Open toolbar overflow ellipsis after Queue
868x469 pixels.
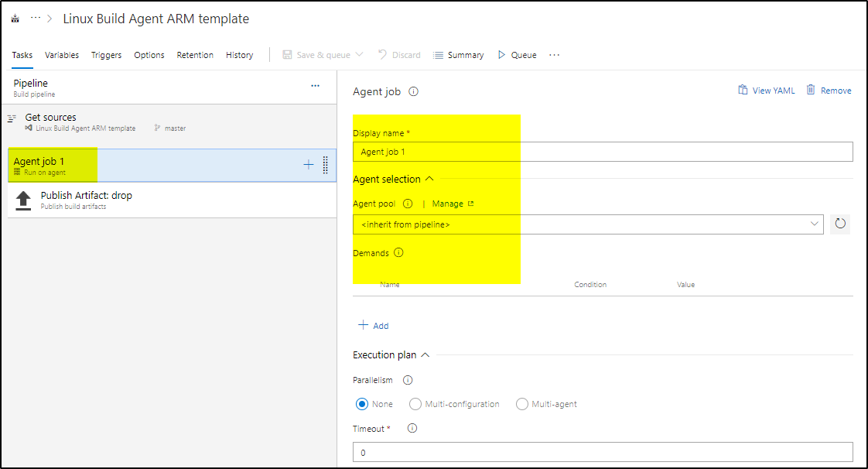click(554, 55)
